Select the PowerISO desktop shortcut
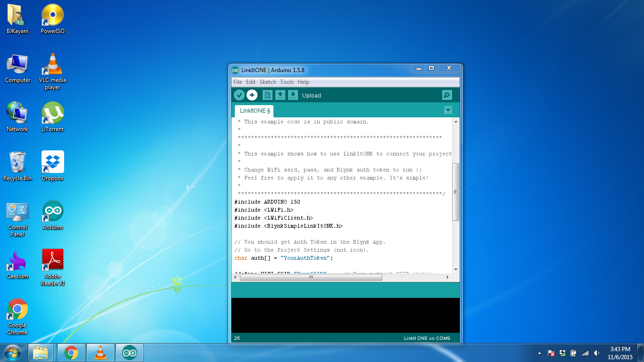 point(52,19)
